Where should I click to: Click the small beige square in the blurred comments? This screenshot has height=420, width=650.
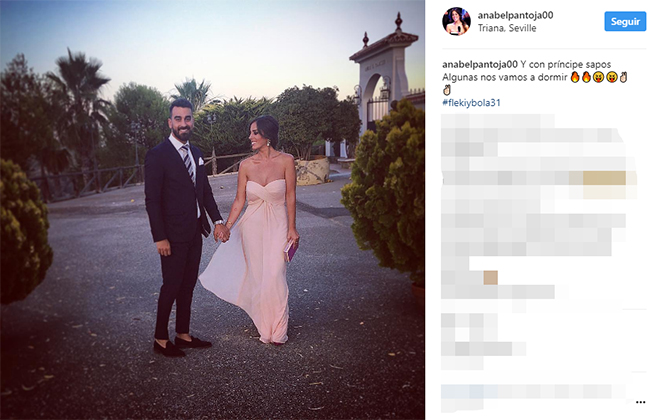point(490,277)
